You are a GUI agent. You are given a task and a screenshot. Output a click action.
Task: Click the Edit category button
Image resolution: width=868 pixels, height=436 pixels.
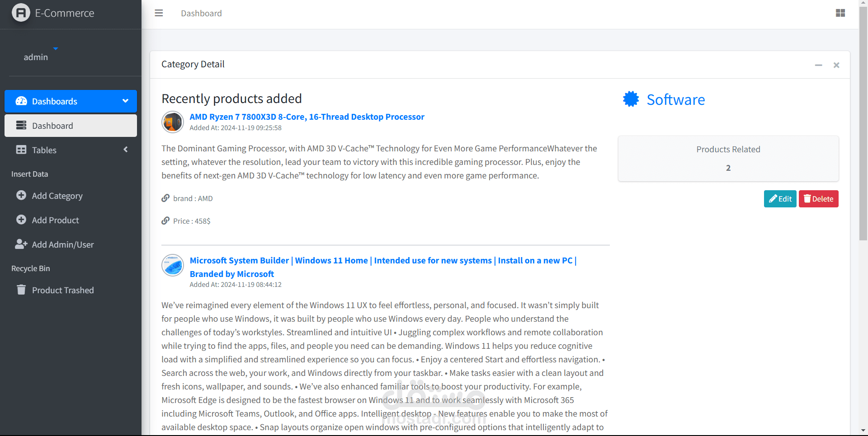[780, 199]
